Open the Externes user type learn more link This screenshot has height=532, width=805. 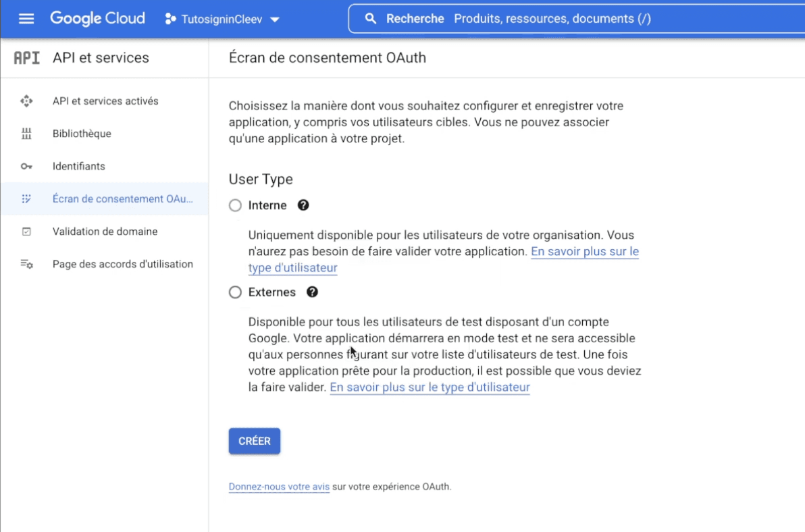pyautogui.click(x=429, y=387)
